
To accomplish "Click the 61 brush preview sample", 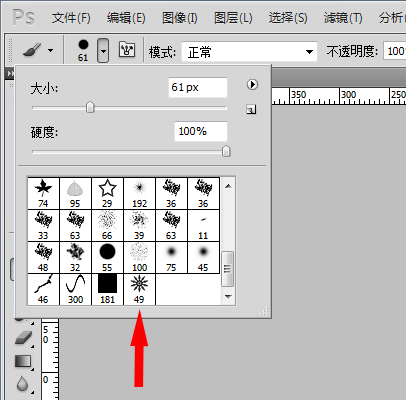I will 83,50.
